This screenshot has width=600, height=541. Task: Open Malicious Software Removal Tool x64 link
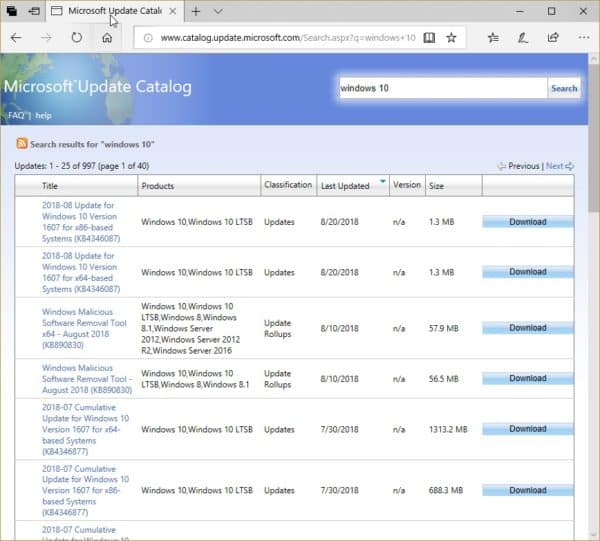(84, 328)
